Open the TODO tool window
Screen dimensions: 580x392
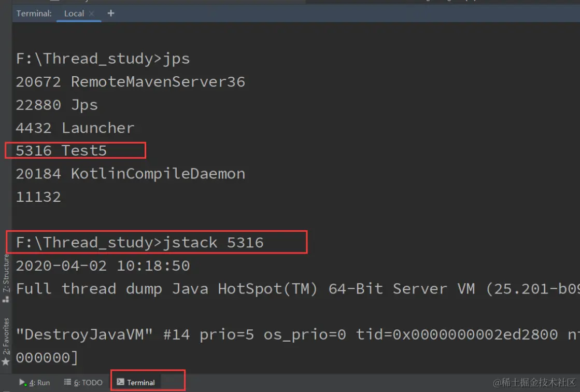coord(83,382)
